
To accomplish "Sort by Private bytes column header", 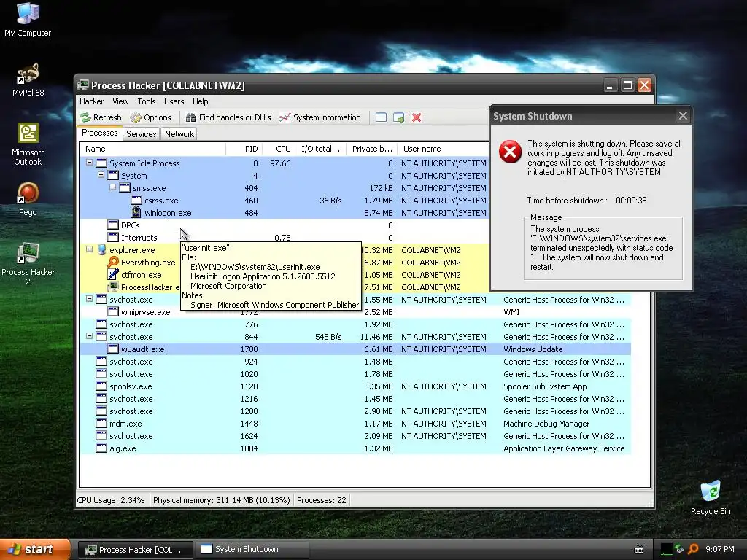I will [371, 149].
